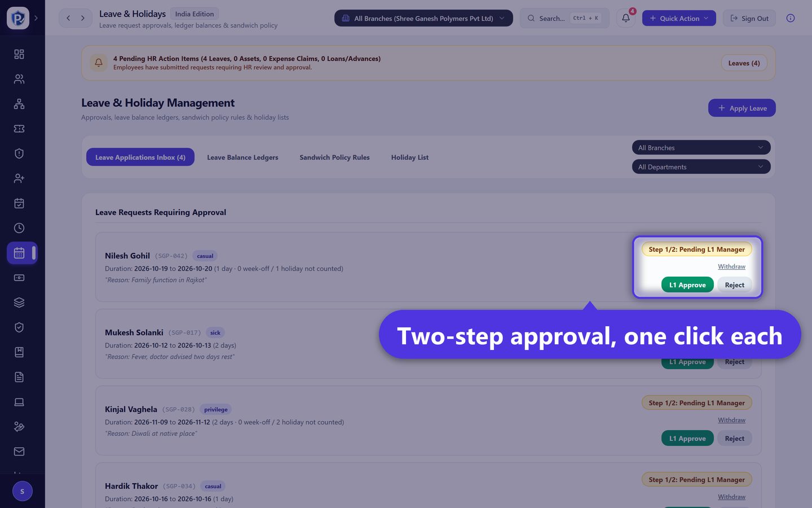Click the India Edition badge
Viewport: 812px width, 508px height.
(x=195, y=14)
